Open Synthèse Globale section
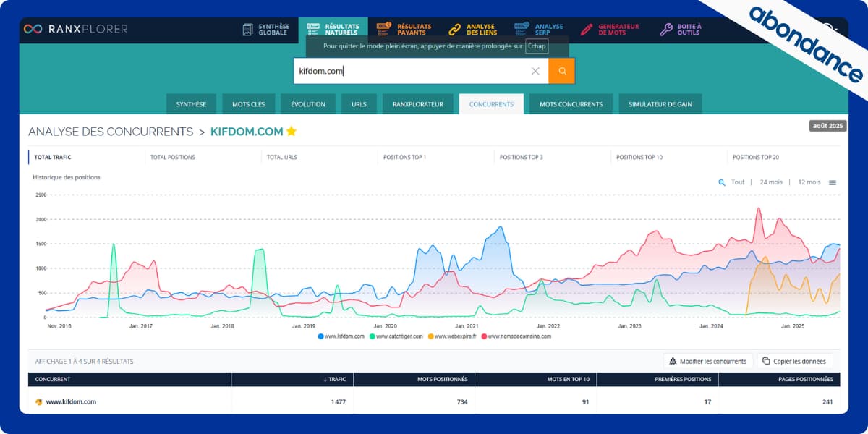Screen dimensions: 868x434 265,30
